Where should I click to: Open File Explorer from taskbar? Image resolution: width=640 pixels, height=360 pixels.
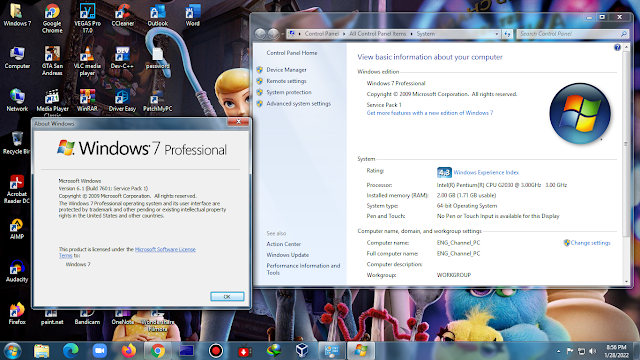click(42, 351)
